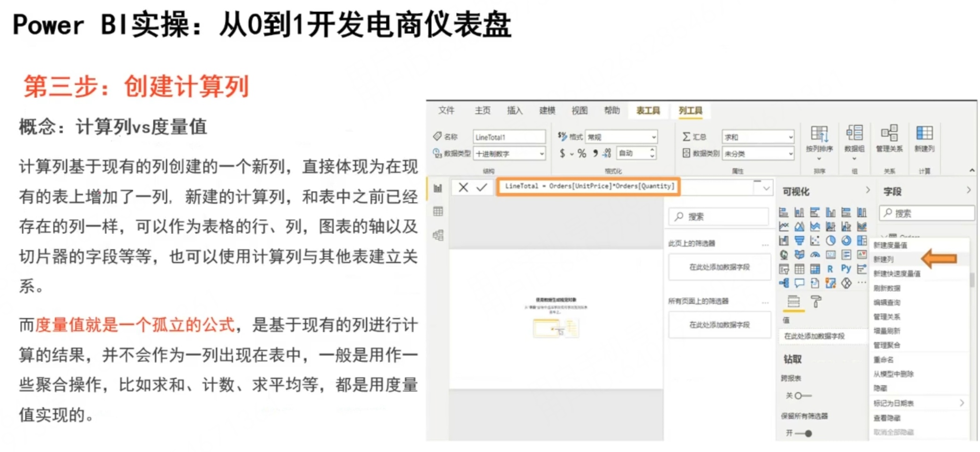Screen dimensions: 980x452
Task: Select the 表工具 ribbon tab
Action: click(648, 111)
